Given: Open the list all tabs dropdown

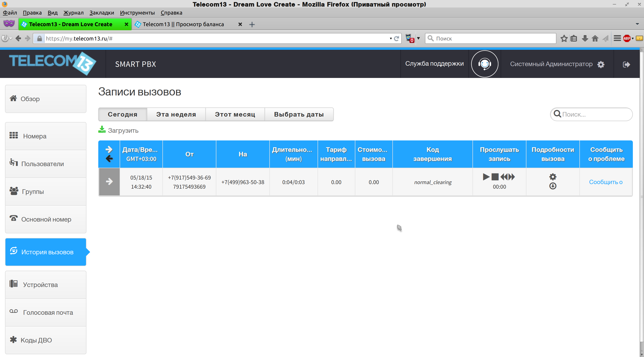Looking at the screenshot, I should point(637,24).
